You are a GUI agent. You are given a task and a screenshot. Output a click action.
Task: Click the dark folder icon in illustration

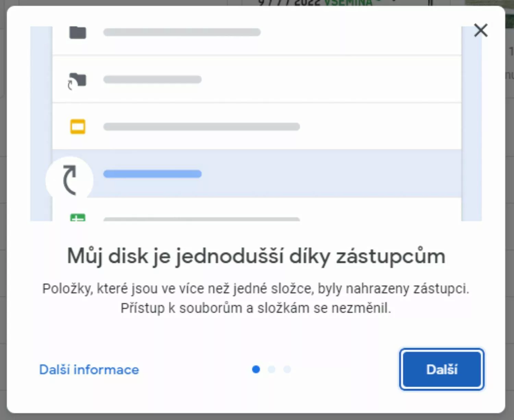(x=78, y=33)
